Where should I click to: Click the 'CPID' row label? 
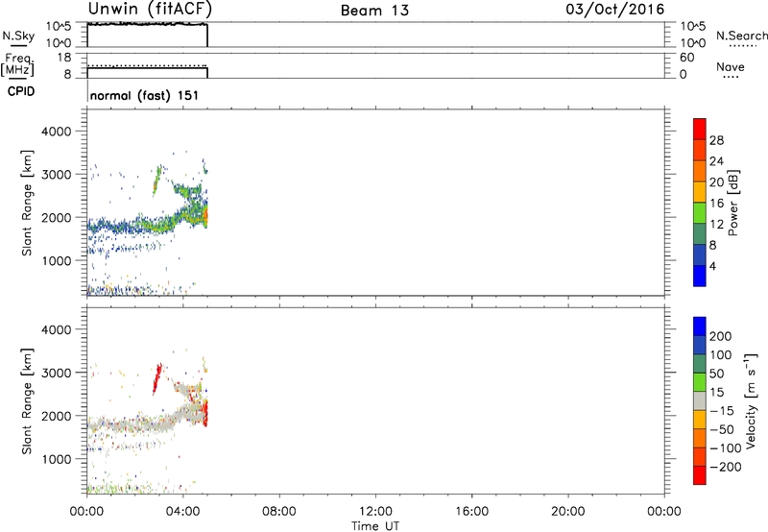21,91
